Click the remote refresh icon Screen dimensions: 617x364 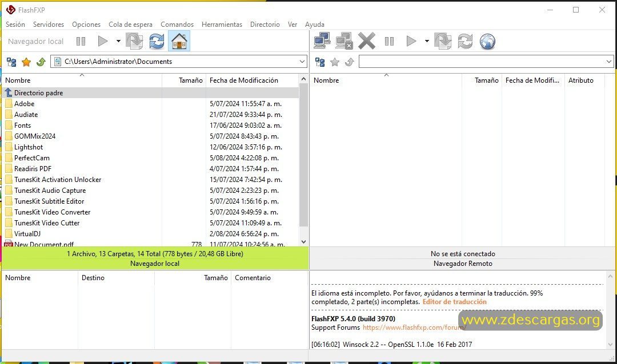(x=465, y=41)
